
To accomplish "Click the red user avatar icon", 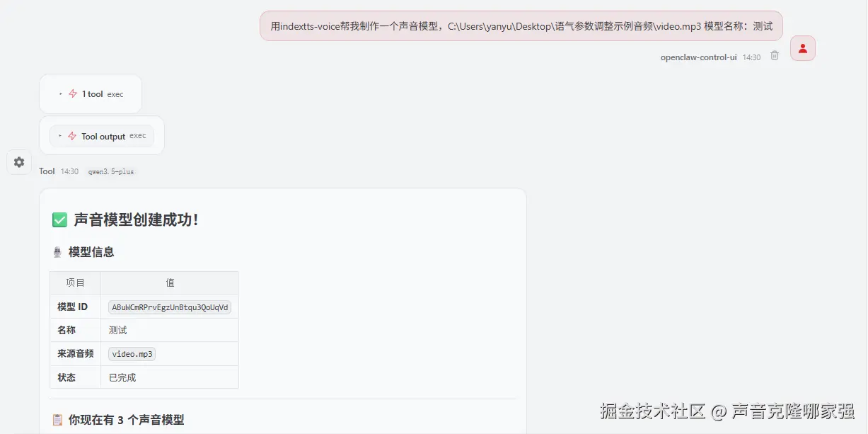I will coord(802,48).
